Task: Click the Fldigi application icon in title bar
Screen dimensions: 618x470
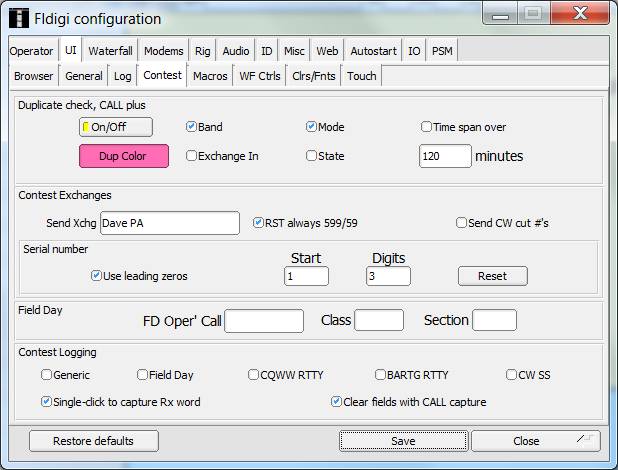Action: 19,19
